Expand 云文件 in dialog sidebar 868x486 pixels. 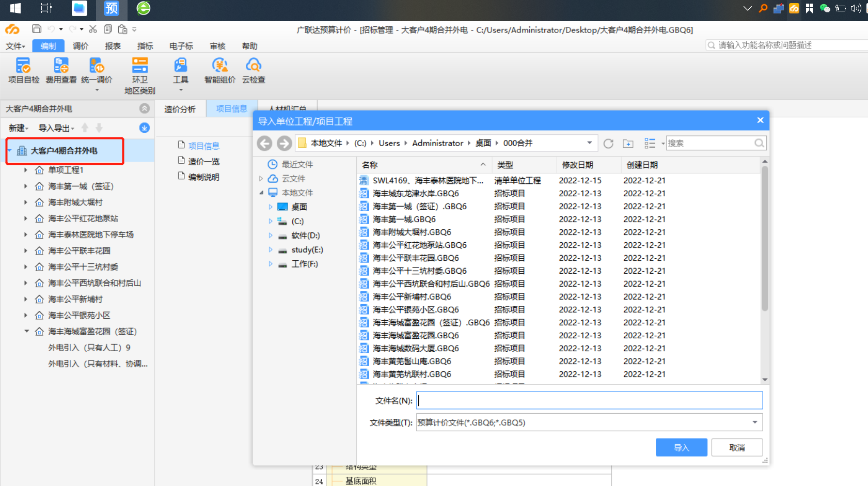tap(261, 179)
